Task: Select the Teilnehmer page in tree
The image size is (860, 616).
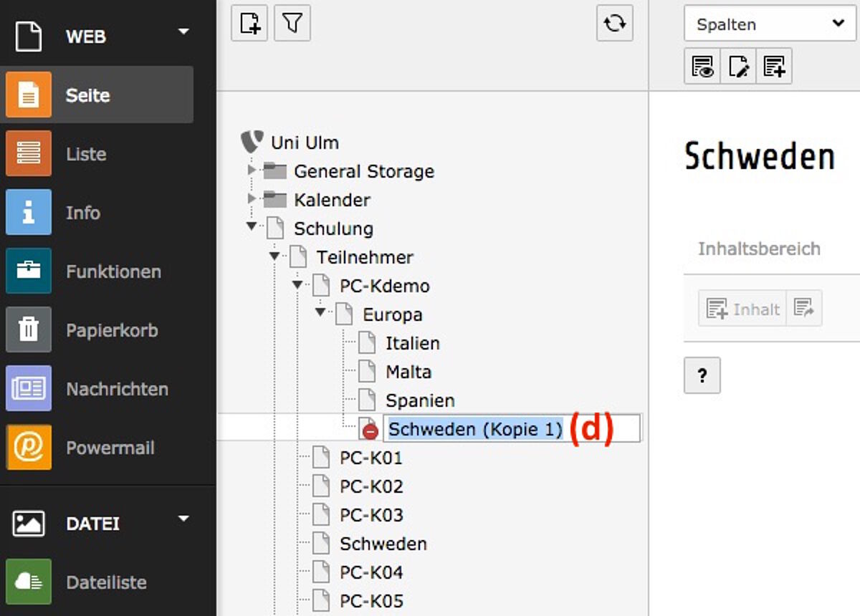Action: click(365, 257)
